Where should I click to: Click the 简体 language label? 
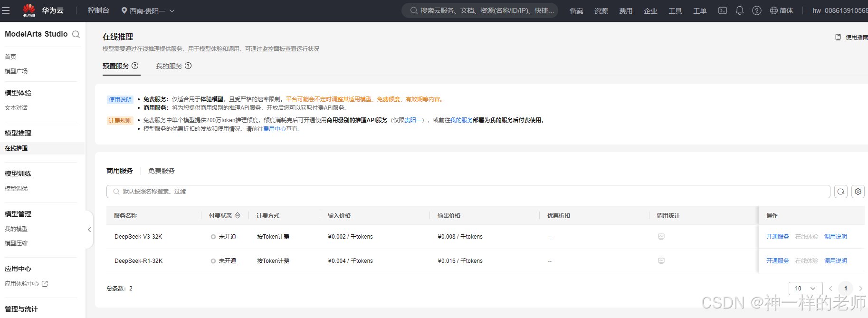tap(786, 10)
